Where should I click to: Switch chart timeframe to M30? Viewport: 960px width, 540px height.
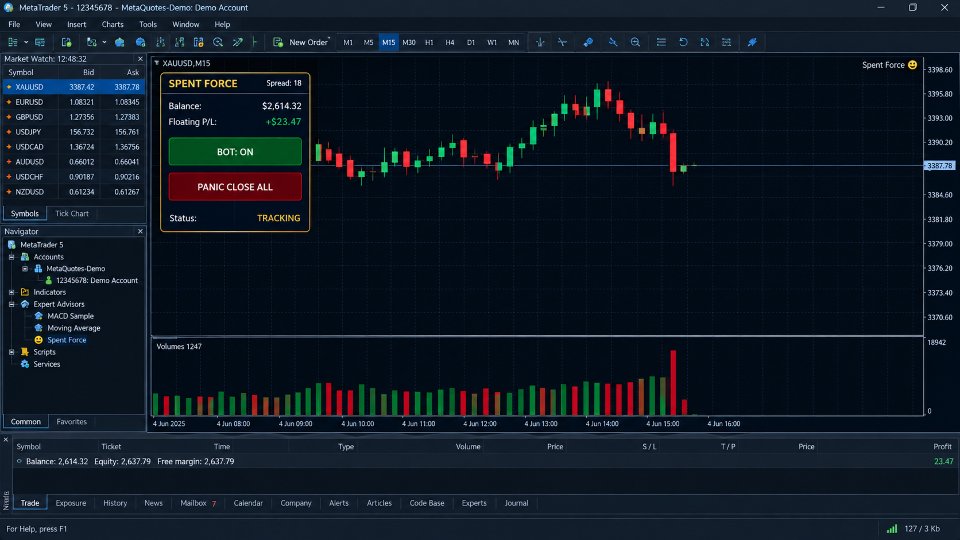point(409,42)
